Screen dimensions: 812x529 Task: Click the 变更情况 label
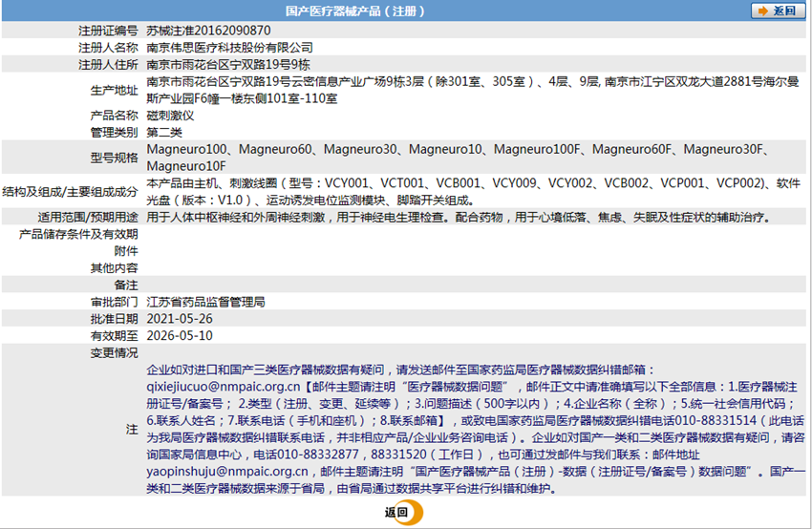(114, 353)
